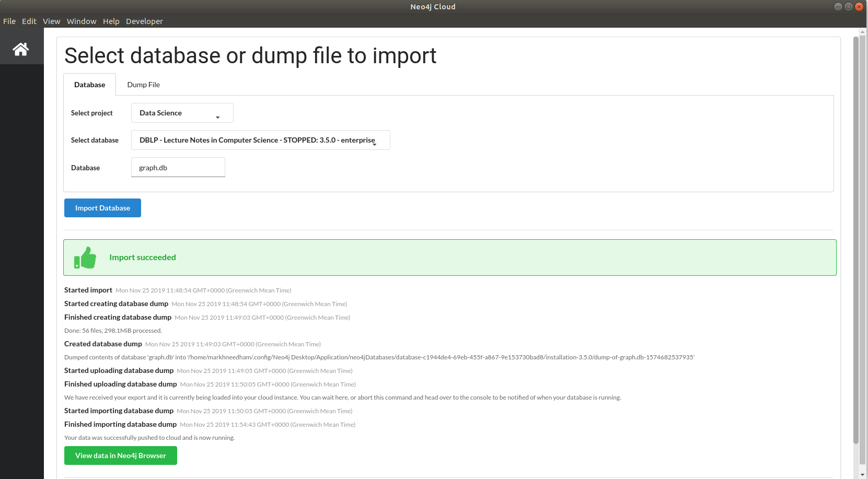Click the scroll up arrow

click(x=862, y=32)
